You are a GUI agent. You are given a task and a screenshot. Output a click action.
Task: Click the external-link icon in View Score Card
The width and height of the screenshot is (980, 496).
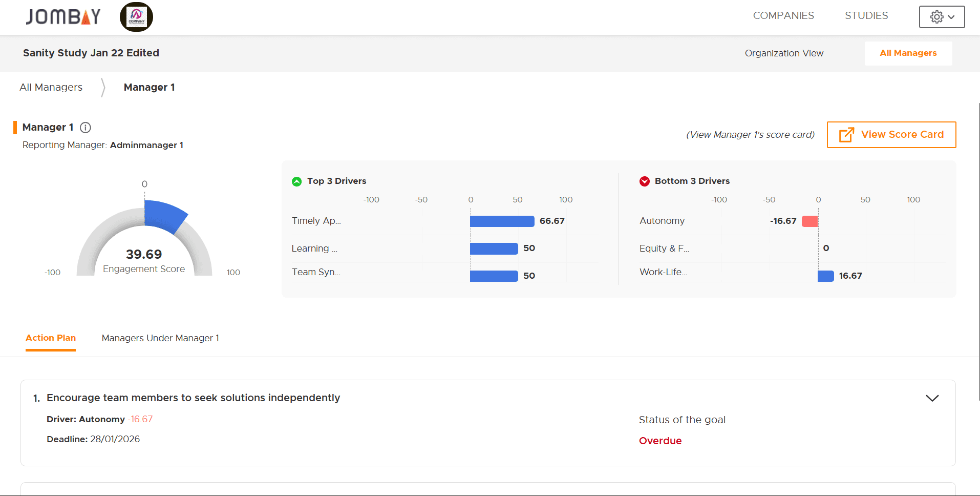846,134
